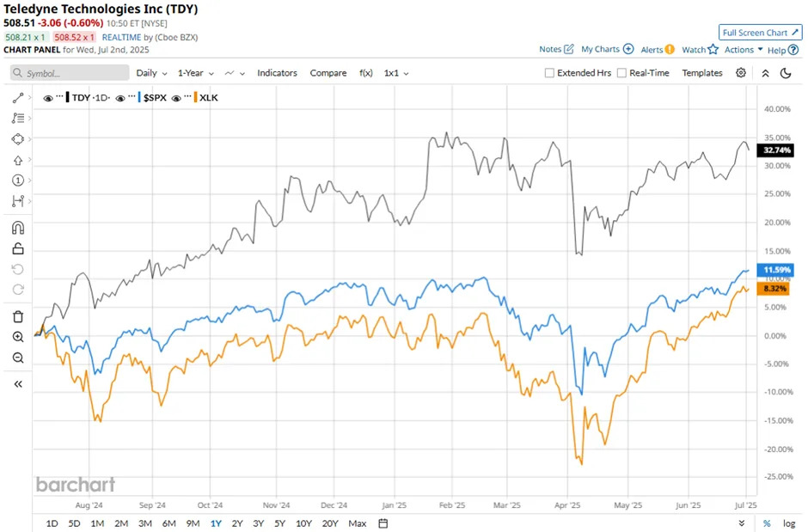
Task: Toggle magnet snap mode
Action: pyautogui.click(x=18, y=228)
